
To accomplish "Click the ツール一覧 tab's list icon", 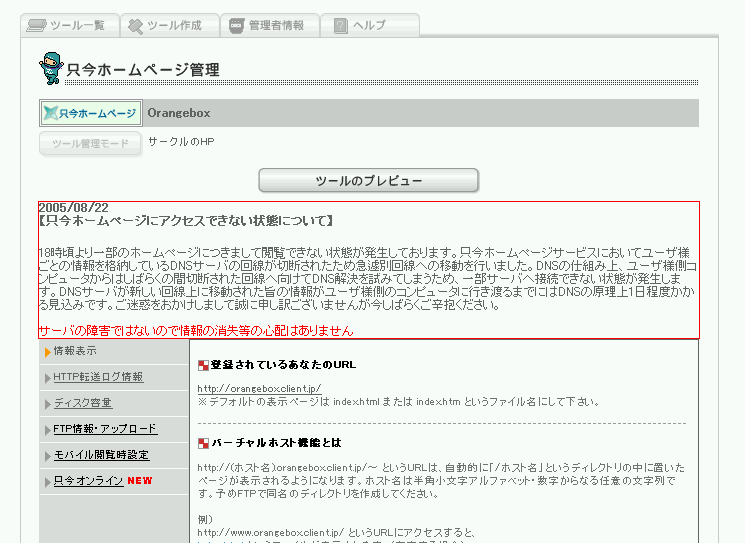I will (35, 25).
